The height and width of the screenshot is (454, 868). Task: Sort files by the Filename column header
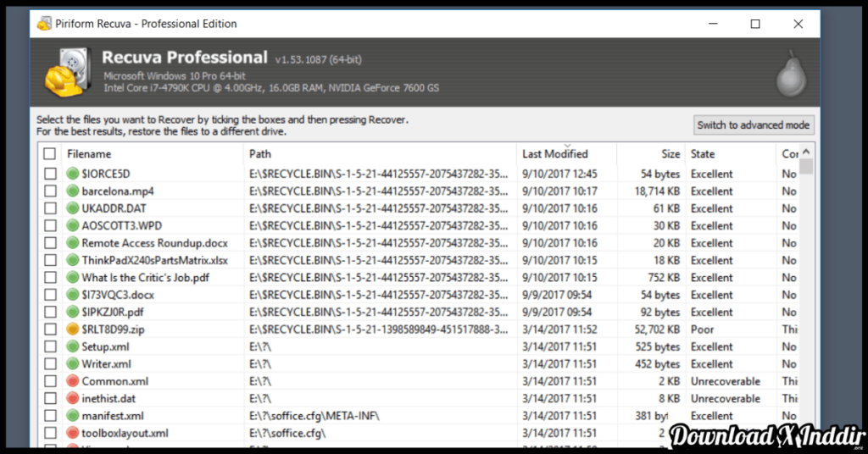[x=89, y=154]
